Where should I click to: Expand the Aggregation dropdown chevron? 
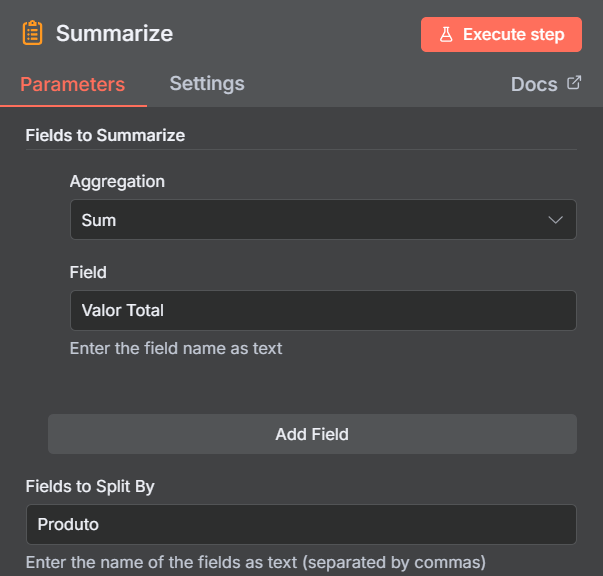pos(555,220)
